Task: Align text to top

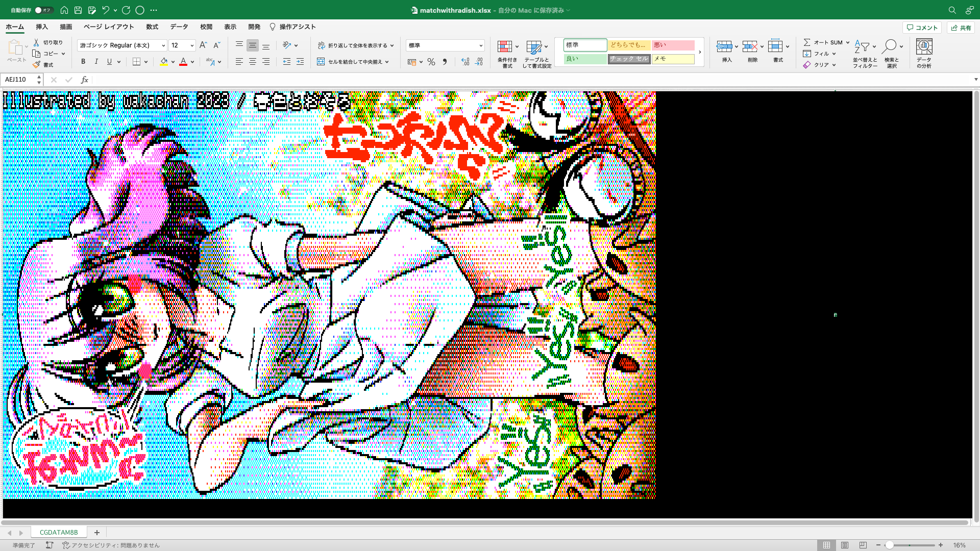Action: (239, 45)
